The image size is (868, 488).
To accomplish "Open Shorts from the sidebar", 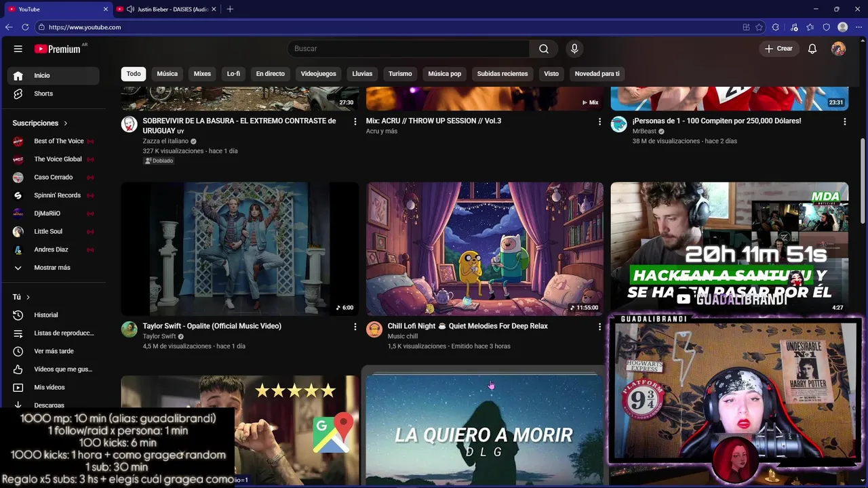I will [x=53, y=94].
